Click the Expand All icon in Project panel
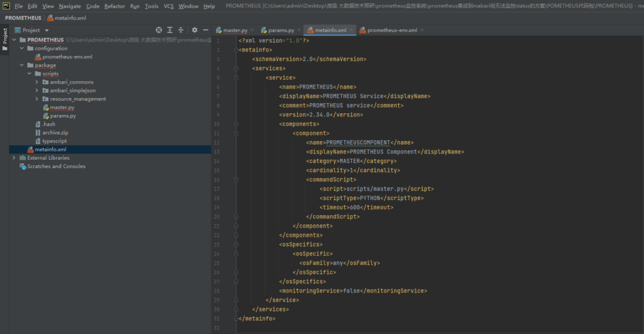644x334 pixels. coord(170,30)
